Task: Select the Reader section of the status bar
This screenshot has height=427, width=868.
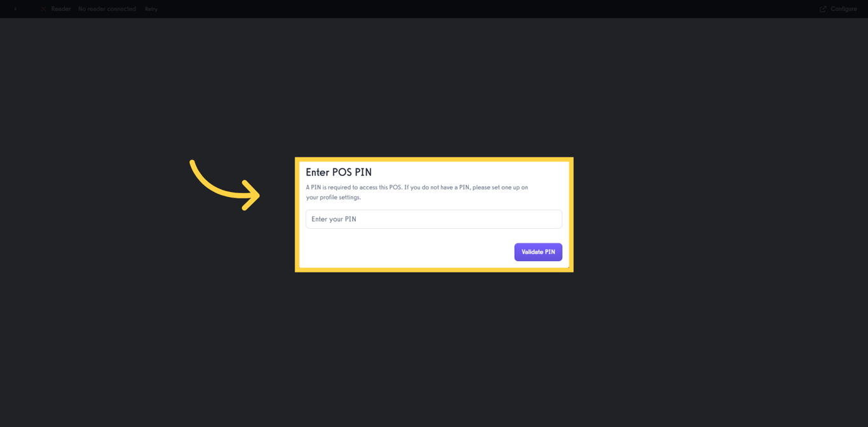Action: pyautogui.click(x=60, y=9)
